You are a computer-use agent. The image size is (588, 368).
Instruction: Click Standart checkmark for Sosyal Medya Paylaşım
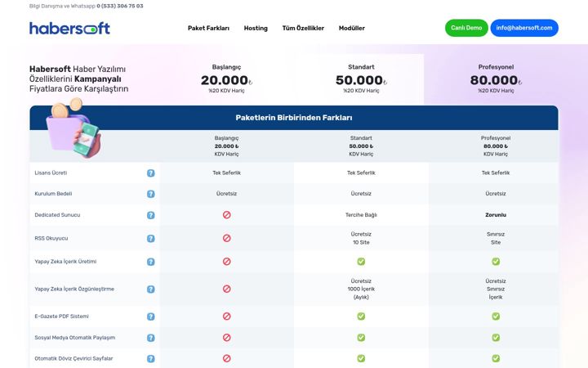point(361,338)
